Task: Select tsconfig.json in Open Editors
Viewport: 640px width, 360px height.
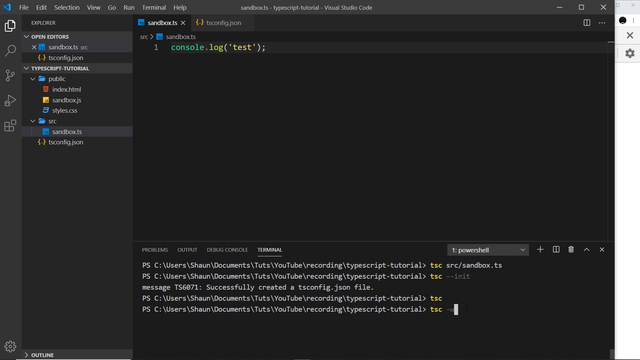Action: 78,58
